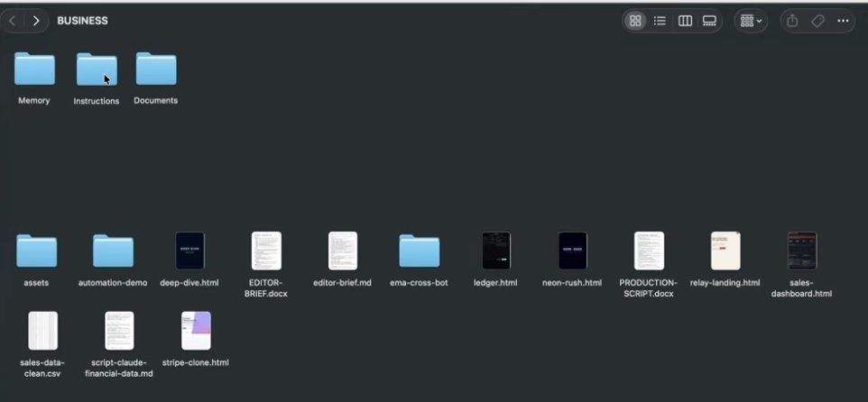
Task: Go back using the left chevron
Action: tap(12, 21)
